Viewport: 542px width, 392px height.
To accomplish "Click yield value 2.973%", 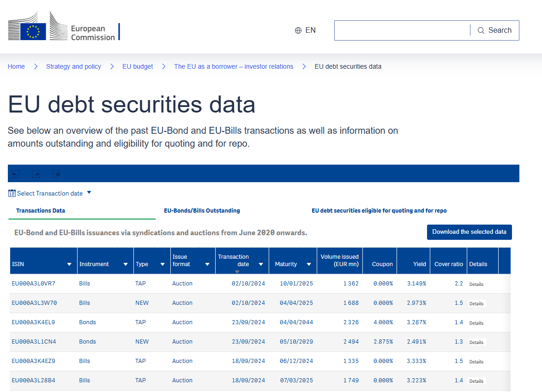I will [416, 303].
